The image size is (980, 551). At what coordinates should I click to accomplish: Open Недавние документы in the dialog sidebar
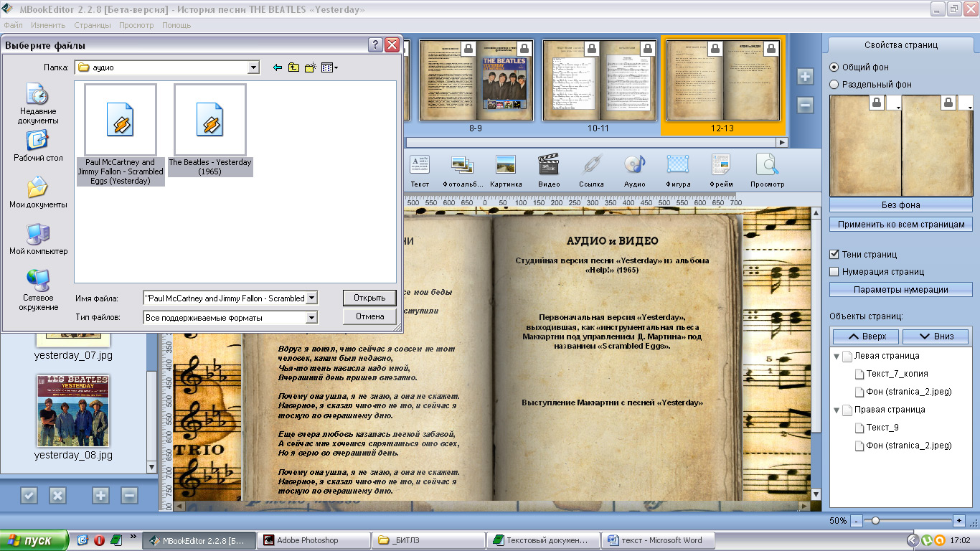coord(38,103)
